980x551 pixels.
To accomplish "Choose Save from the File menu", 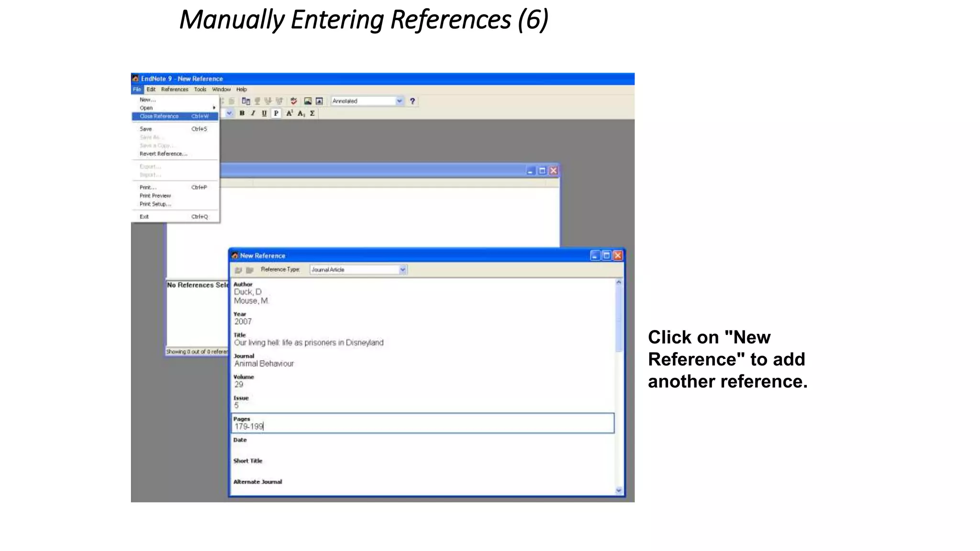I will point(175,129).
